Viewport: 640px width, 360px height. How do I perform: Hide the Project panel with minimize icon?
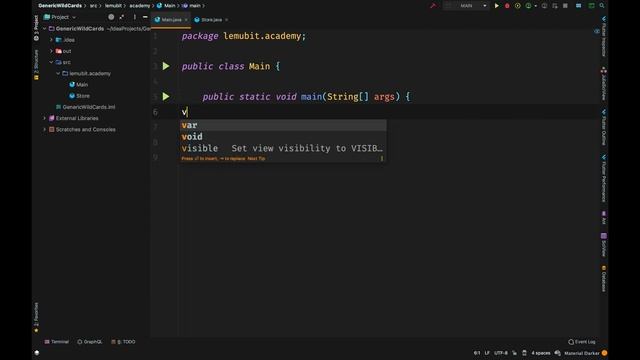[x=145, y=17]
